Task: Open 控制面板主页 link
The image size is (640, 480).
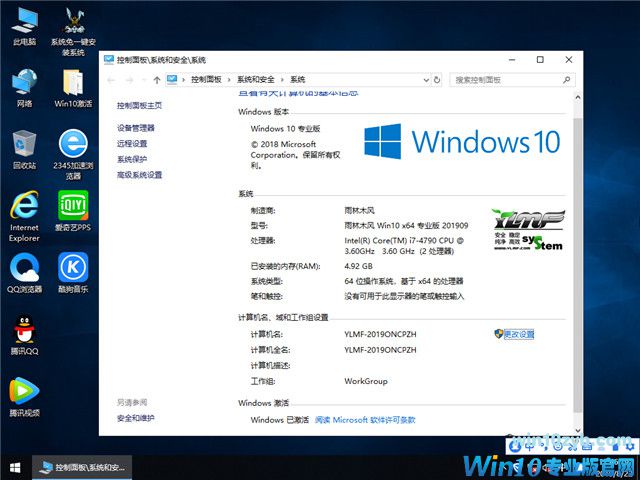Action: 140,105
